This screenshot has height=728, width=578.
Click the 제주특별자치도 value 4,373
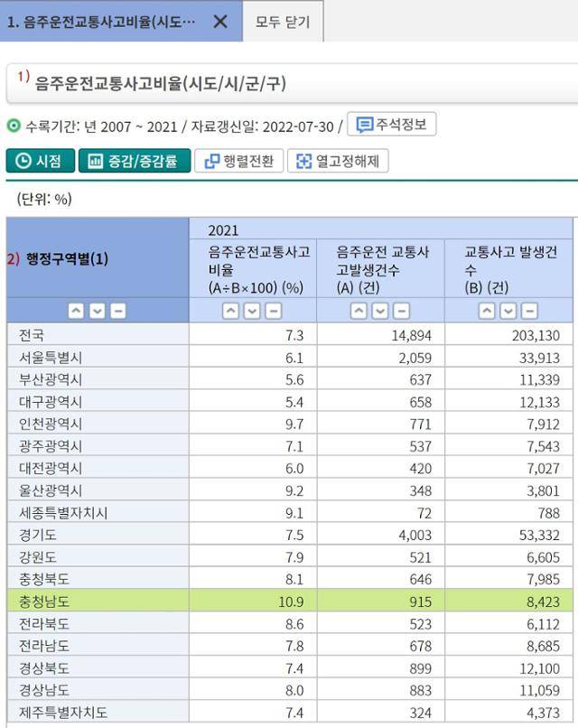coord(543,713)
